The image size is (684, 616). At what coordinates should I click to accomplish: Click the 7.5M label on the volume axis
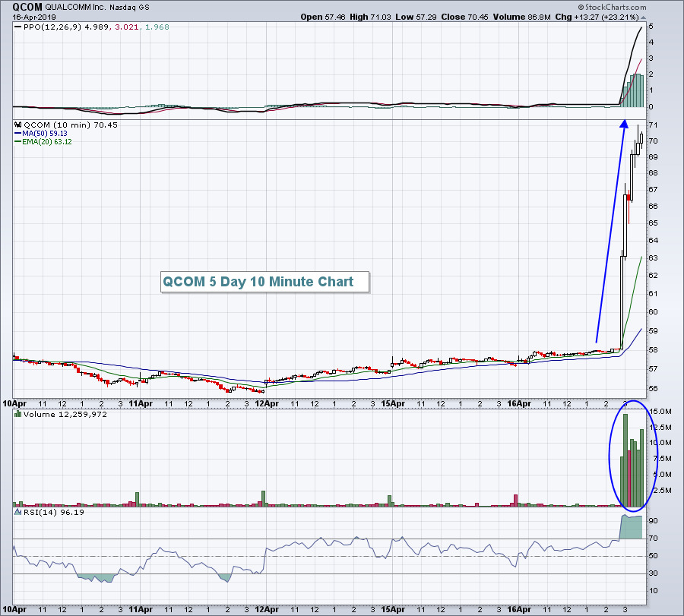pos(662,458)
